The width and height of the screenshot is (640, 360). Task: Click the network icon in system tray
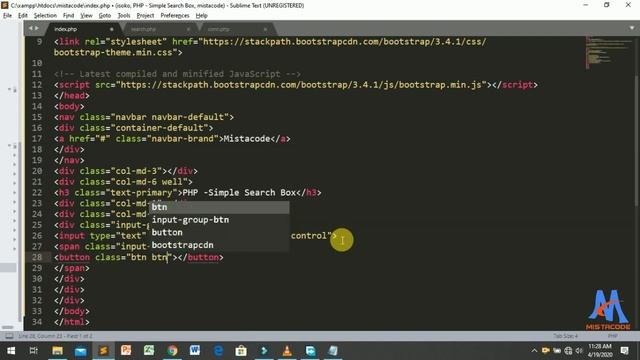[x=568, y=351]
